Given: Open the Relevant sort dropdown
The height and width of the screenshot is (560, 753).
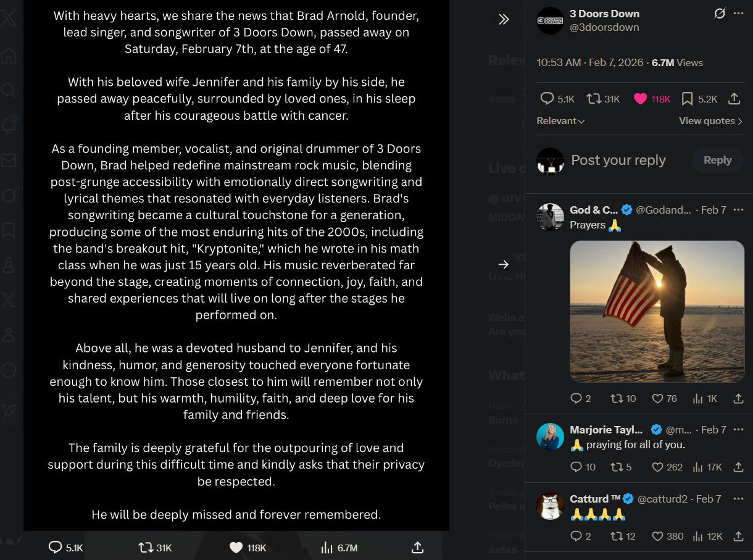Looking at the screenshot, I should tap(560, 121).
